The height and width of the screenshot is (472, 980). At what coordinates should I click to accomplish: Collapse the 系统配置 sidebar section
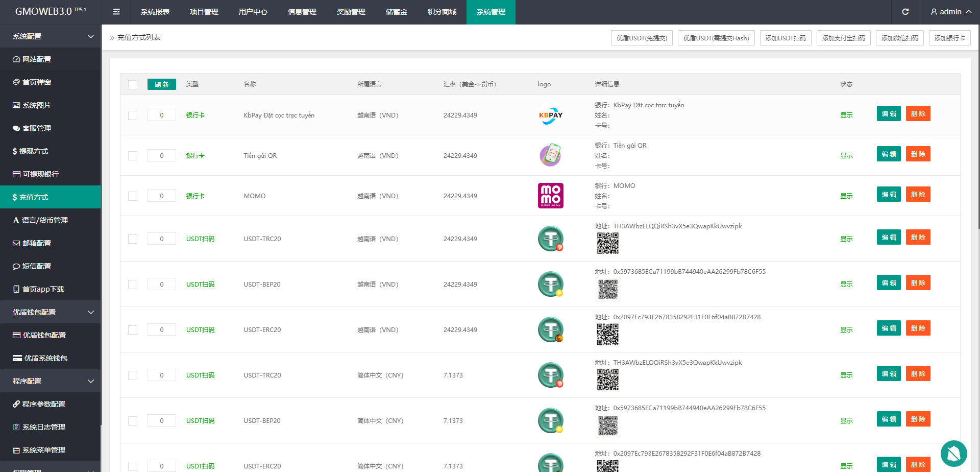(50, 36)
